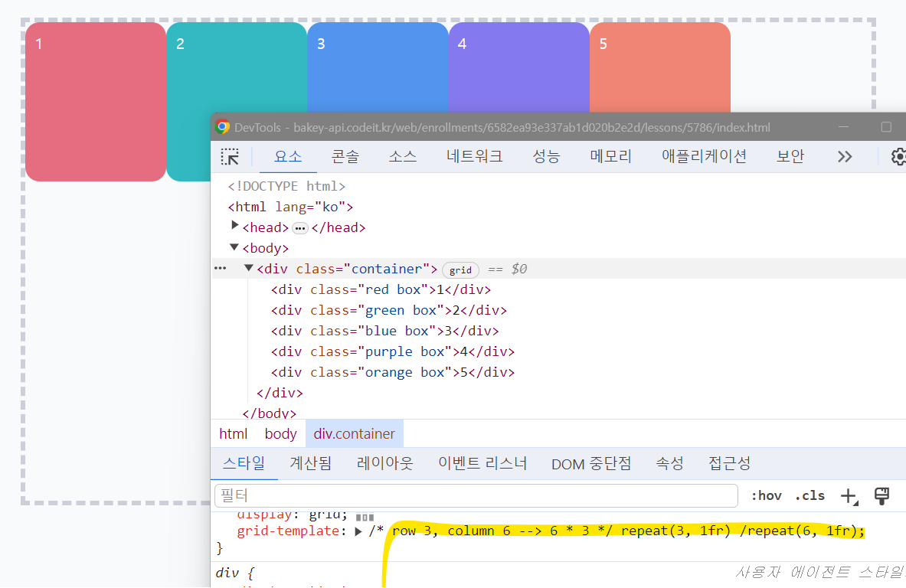Screen dimensions: 906x588
Task: Maximize the DevTools window
Action: [x=886, y=127]
